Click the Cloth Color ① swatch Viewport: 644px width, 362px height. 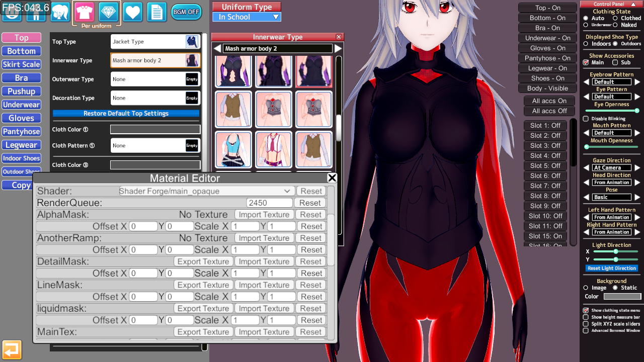(155, 130)
